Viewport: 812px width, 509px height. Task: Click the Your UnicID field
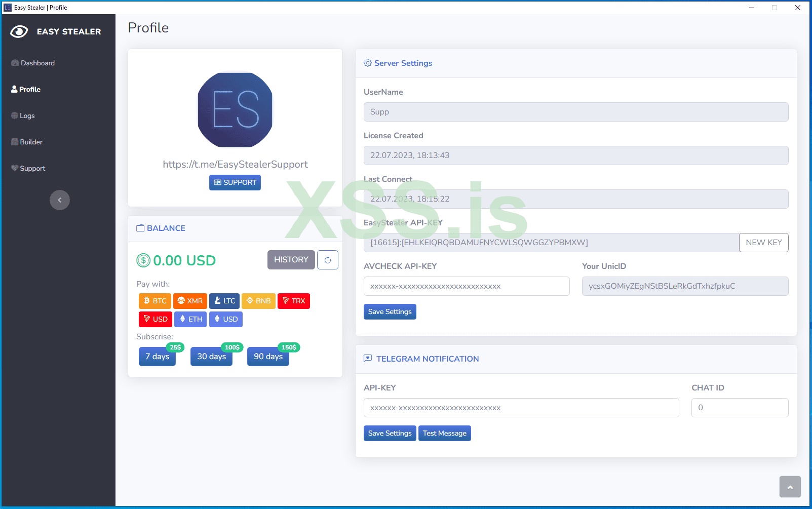[x=685, y=286]
